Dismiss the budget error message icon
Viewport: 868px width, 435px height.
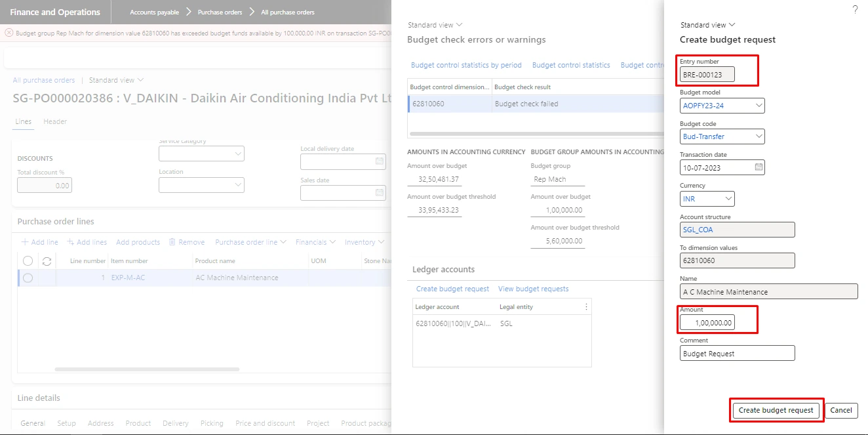tap(9, 32)
